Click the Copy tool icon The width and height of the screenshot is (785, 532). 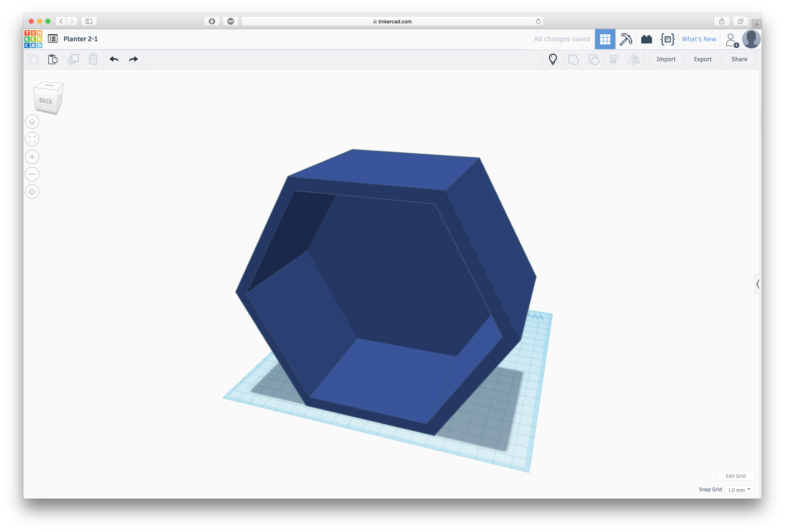(33, 59)
